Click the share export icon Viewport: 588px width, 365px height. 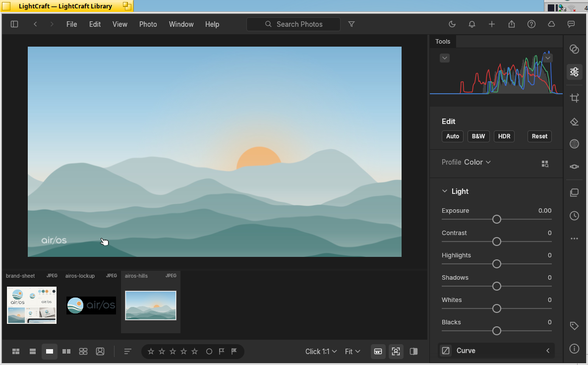[512, 24]
